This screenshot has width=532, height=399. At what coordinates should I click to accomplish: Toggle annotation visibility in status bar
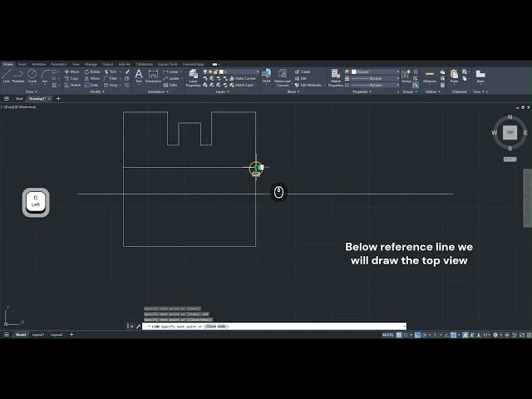[465, 335]
